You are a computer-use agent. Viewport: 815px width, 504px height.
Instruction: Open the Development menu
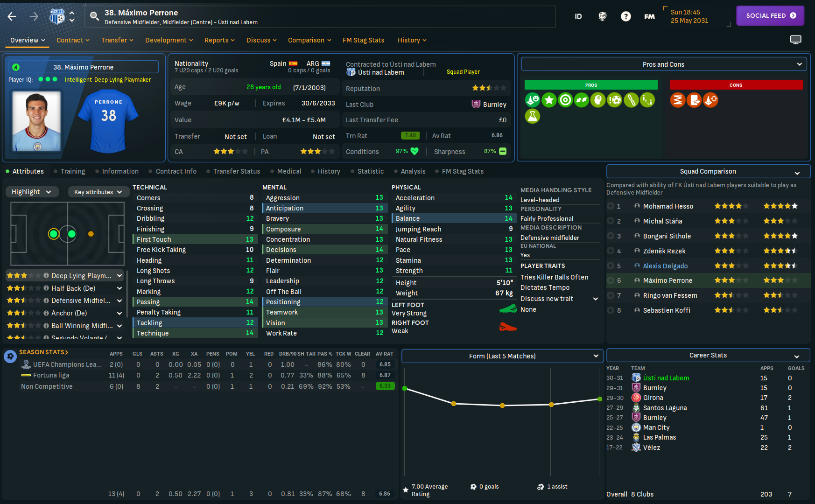point(169,40)
